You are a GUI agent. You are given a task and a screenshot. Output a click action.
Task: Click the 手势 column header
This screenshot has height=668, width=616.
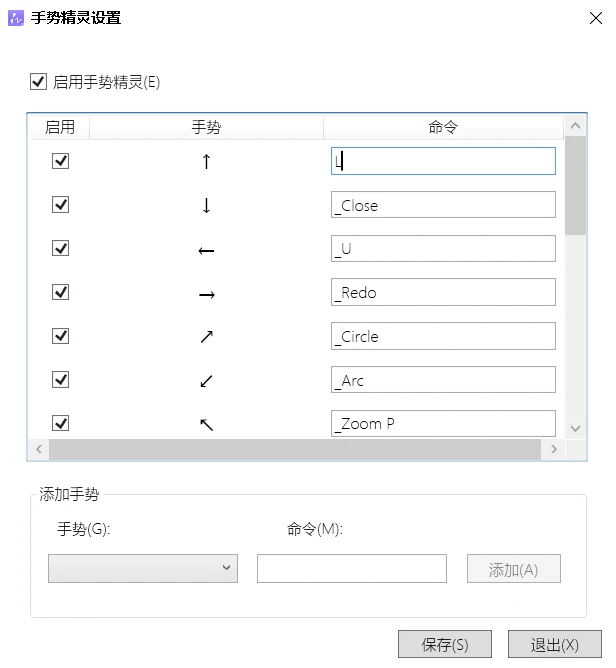(206, 127)
